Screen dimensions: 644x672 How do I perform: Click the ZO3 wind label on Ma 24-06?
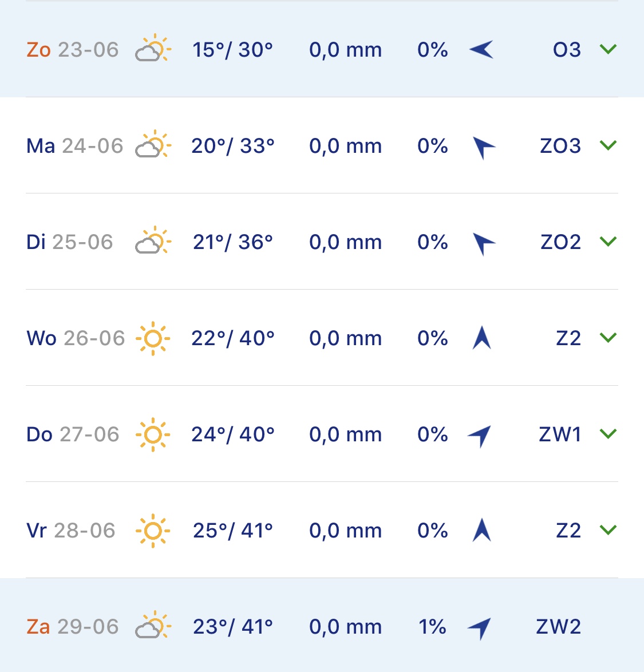pos(560,146)
